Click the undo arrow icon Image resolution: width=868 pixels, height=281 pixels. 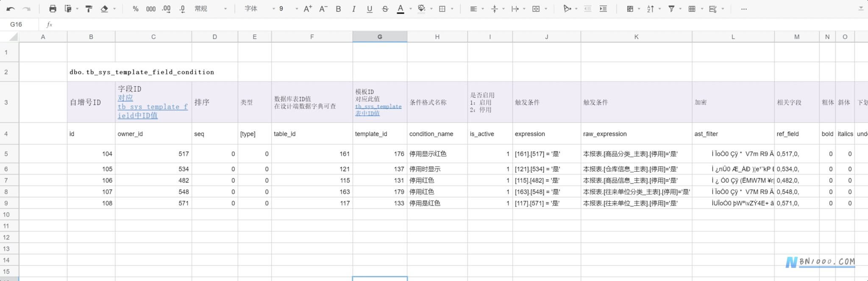(x=11, y=9)
